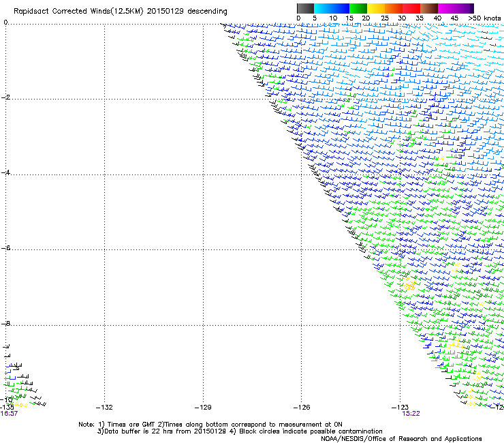Pick the yellow 20-25 knots legend swatch

pos(376,8)
